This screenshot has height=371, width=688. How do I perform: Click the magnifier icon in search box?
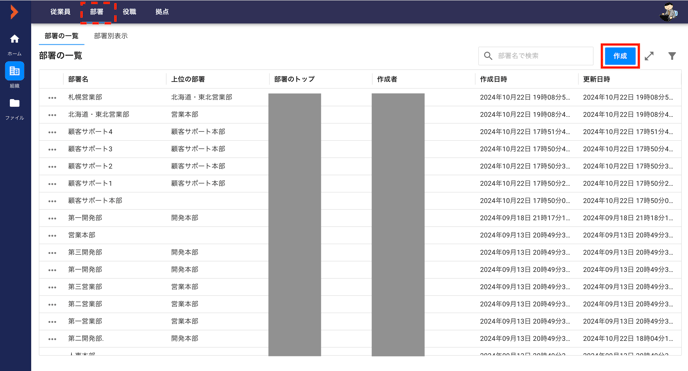(488, 56)
